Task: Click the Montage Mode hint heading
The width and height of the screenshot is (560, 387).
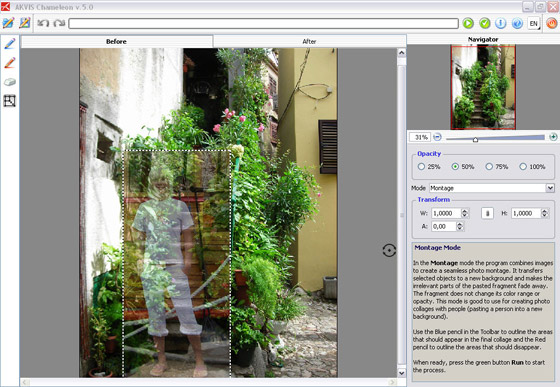Action: click(x=438, y=247)
